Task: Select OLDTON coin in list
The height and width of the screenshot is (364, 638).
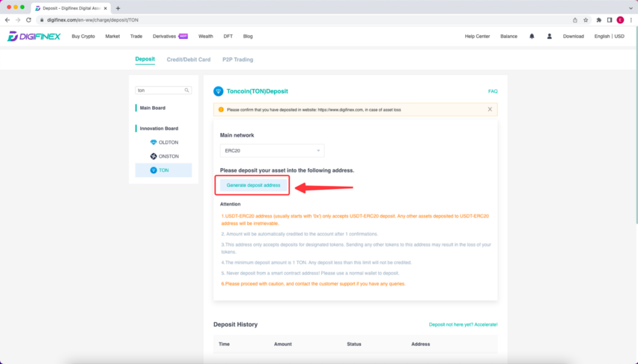Action: pos(163,142)
